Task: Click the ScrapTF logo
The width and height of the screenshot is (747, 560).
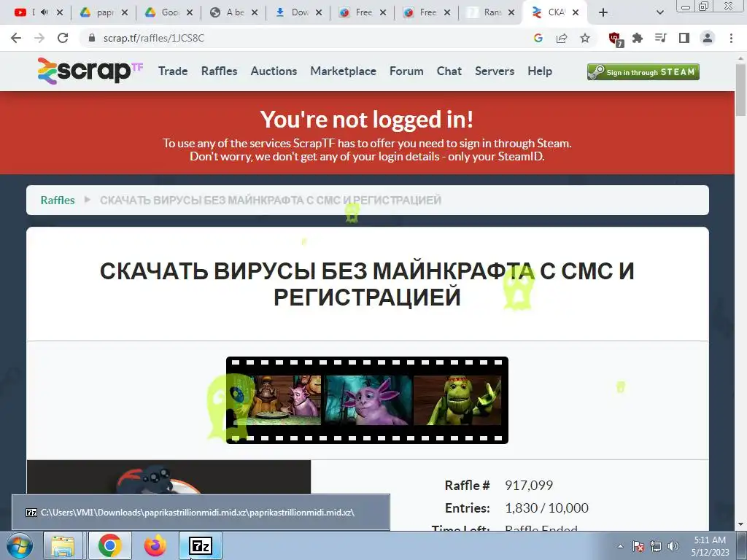Action: [x=90, y=71]
